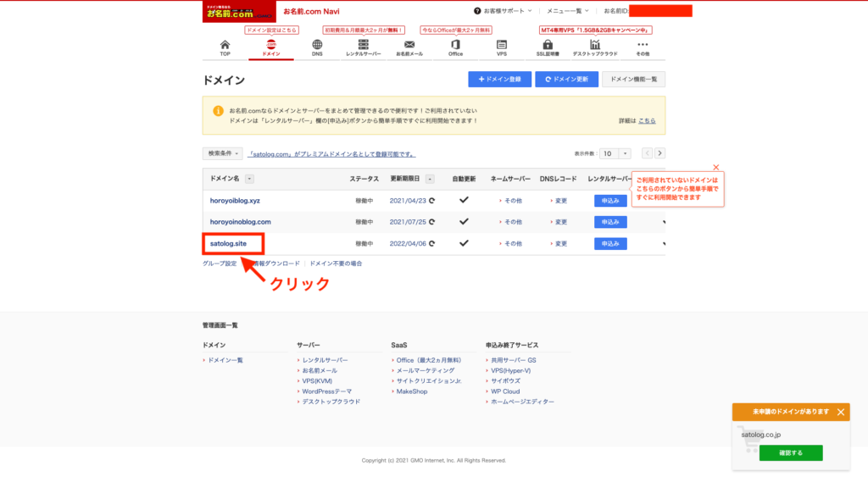This screenshot has width=868, height=488.
Task: Open footer お名前メール link
Action: pos(320,371)
